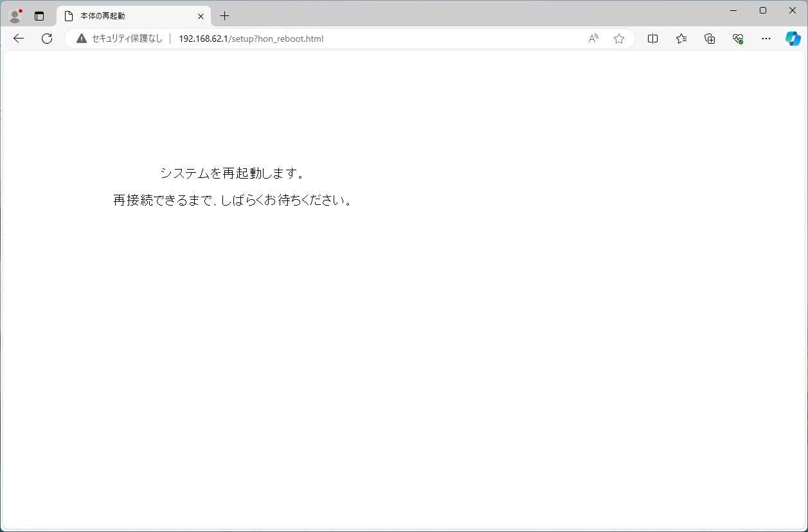808x532 pixels.
Task: Maximize the Edge browser window
Action: [763, 10]
